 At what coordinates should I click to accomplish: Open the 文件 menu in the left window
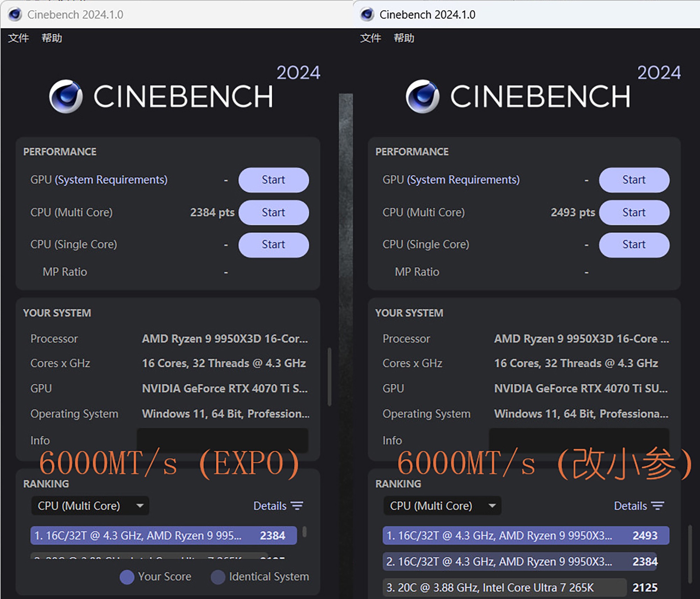coord(18,38)
